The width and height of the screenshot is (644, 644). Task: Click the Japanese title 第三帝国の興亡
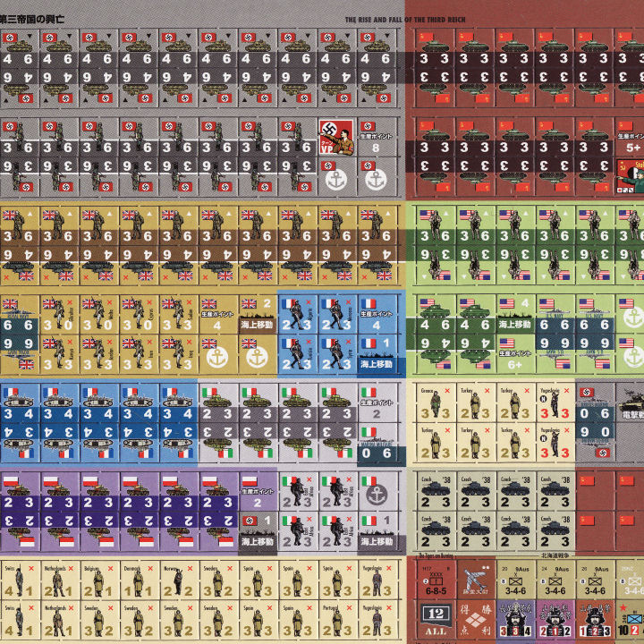(32, 20)
